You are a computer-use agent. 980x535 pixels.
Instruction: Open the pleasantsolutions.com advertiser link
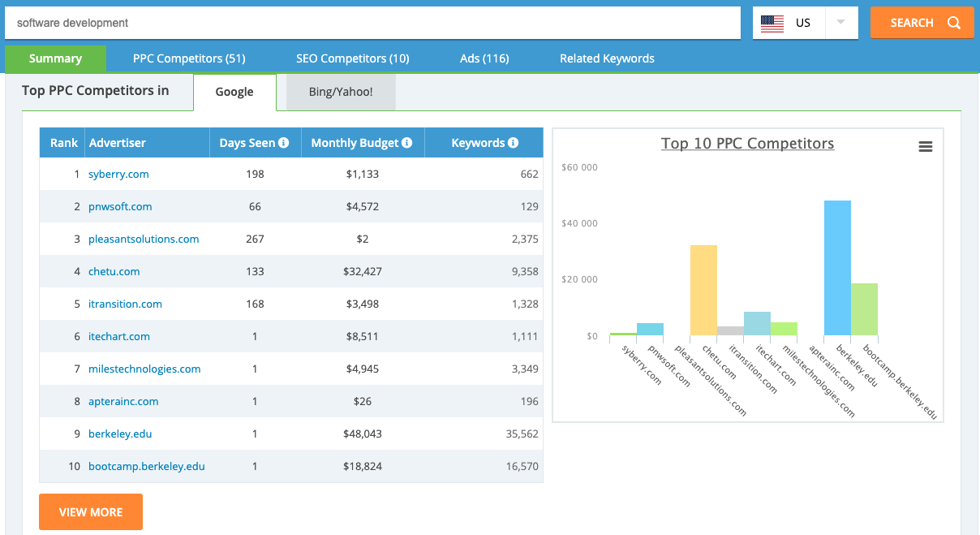point(144,239)
